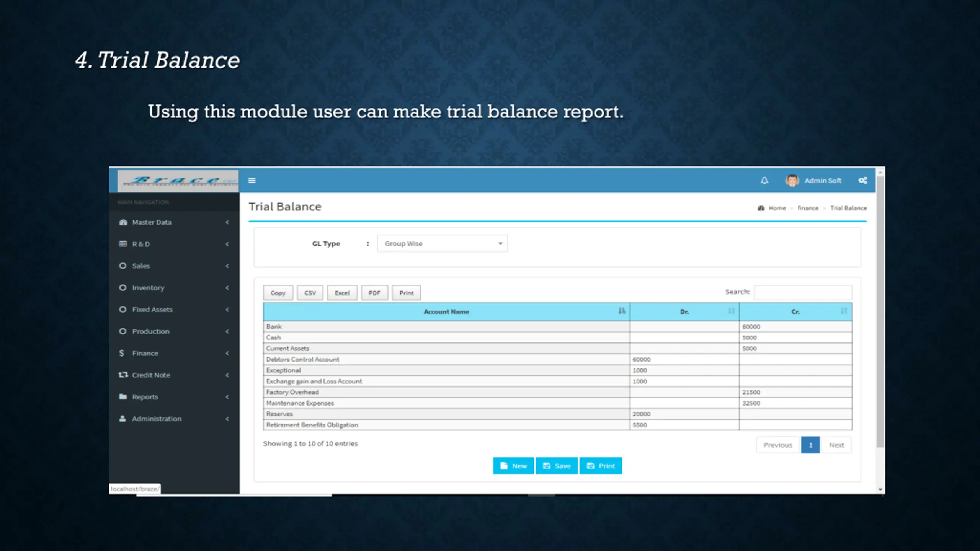This screenshot has width=980, height=551.
Task: Export table with CSV button
Action: 310,293
